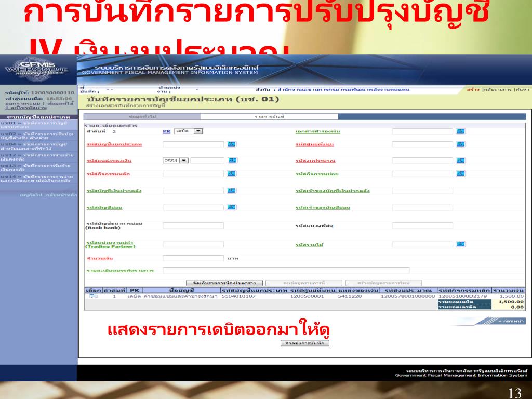The height and width of the screenshot is (399, 532).
Task: Click table cell 1200578001000000
Action: [408, 296]
